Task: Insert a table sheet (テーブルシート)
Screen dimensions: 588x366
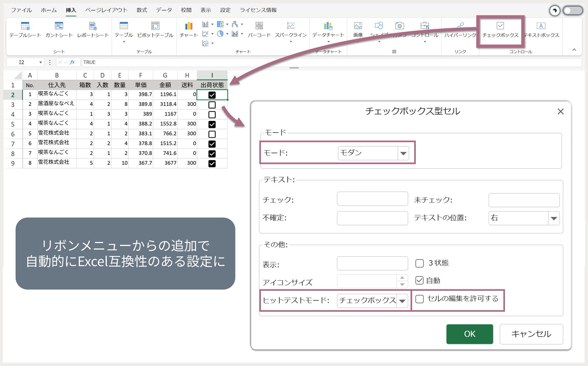Action: pos(25,30)
